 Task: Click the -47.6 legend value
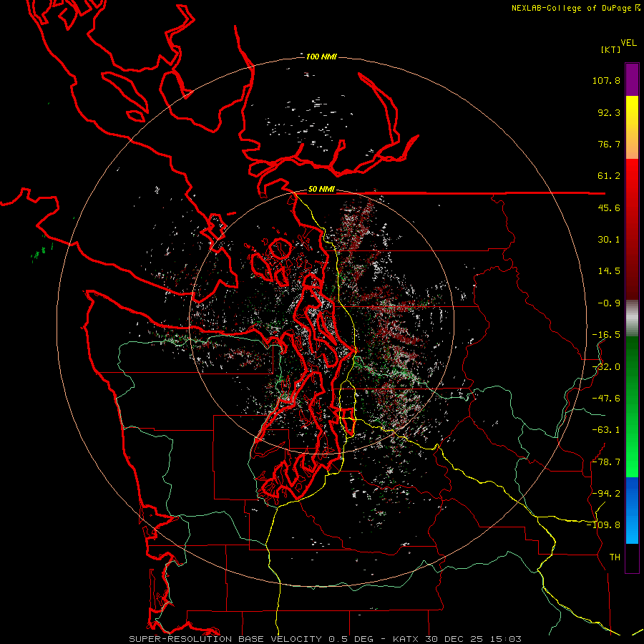(606, 399)
